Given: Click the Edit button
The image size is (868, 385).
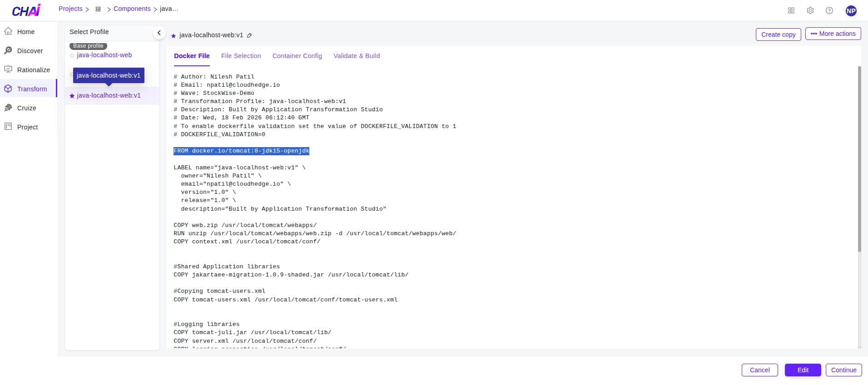Looking at the screenshot, I should click(803, 370).
